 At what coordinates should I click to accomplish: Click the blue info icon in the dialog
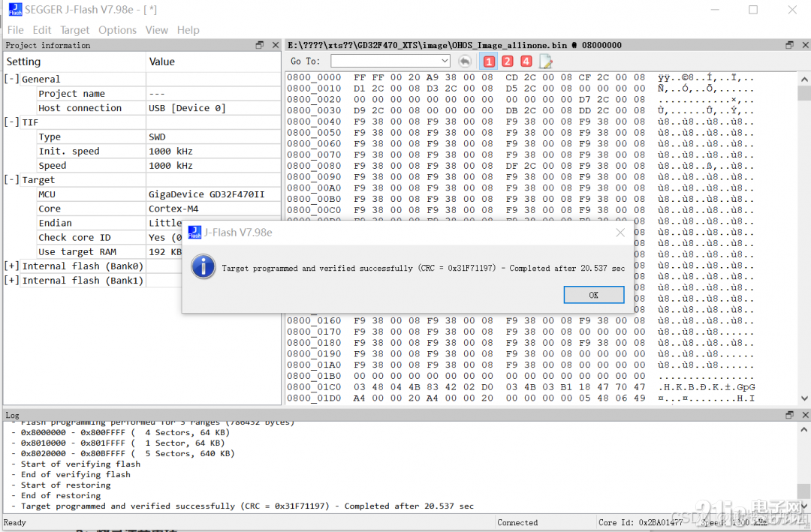point(204,267)
